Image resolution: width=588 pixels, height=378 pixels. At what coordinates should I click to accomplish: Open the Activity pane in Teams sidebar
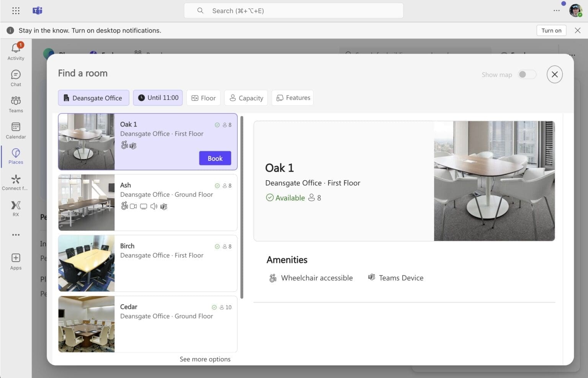(16, 50)
